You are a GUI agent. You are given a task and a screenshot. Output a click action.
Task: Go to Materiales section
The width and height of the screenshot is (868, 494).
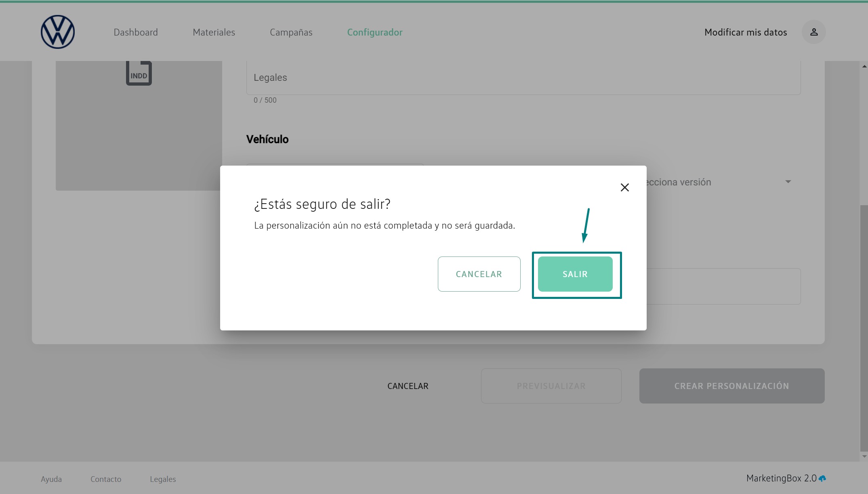[x=214, y=32]
